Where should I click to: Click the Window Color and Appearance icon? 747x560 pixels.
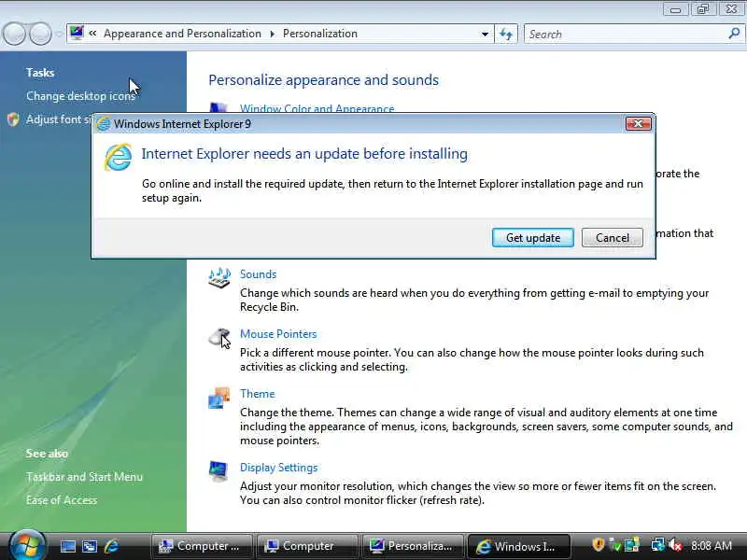click(x=218, y=108)
